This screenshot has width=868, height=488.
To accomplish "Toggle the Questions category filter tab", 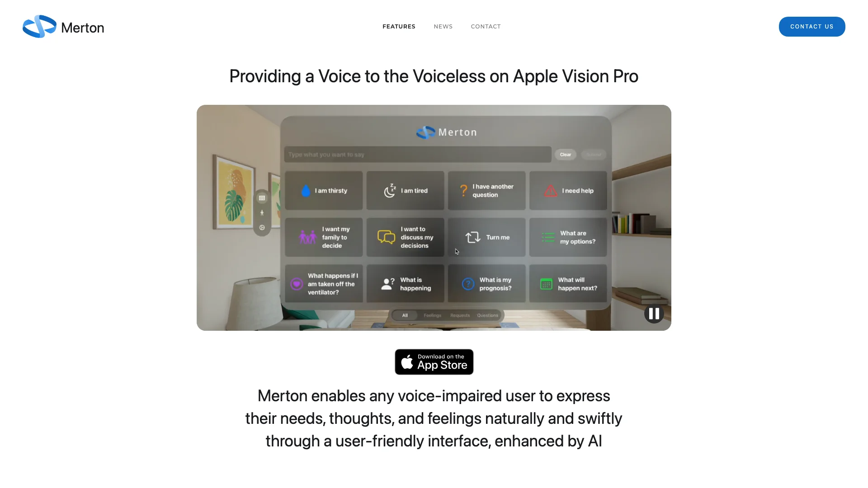I will (x=488, y=314).
